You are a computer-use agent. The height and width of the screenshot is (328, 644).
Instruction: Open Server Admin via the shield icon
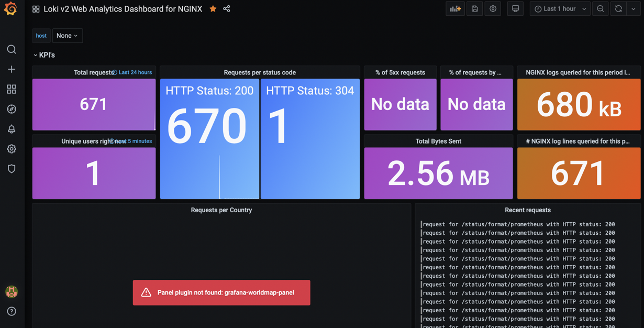[x=12, y=169]
